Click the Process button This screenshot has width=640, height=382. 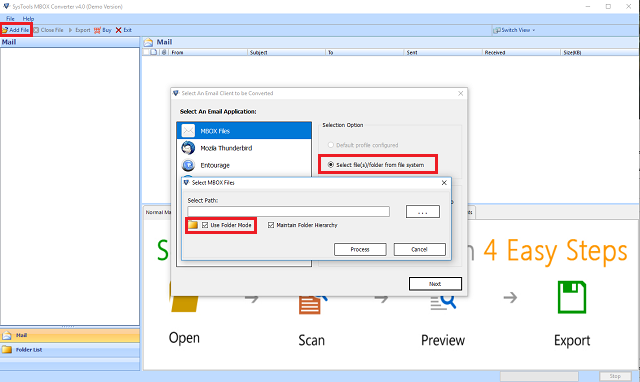360,249
